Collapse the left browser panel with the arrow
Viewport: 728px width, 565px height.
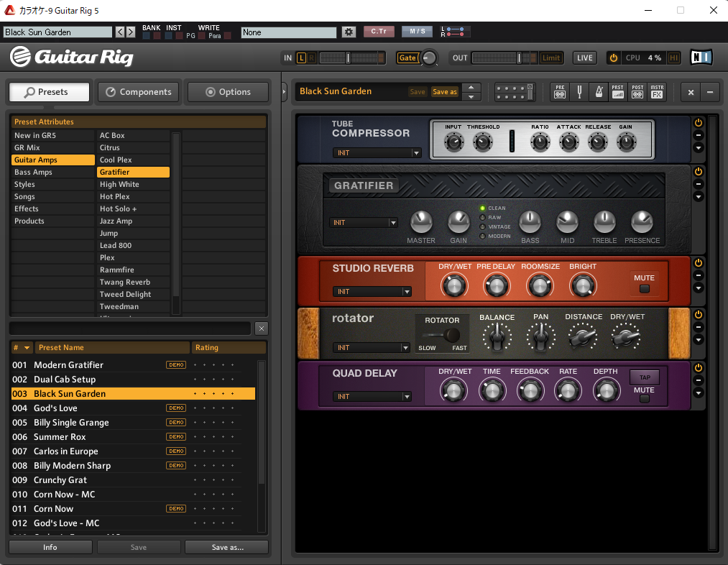click(284, 92)
